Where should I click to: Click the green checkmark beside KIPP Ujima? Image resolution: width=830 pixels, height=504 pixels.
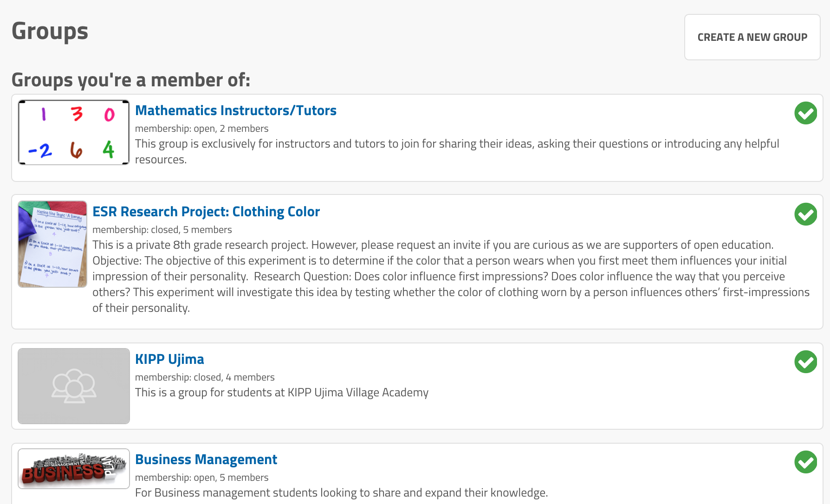805,362
